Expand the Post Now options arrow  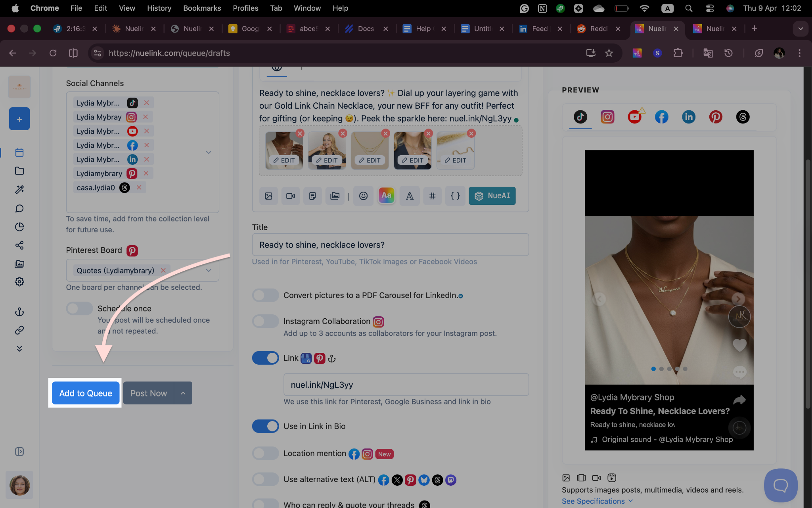pos(183,393)
